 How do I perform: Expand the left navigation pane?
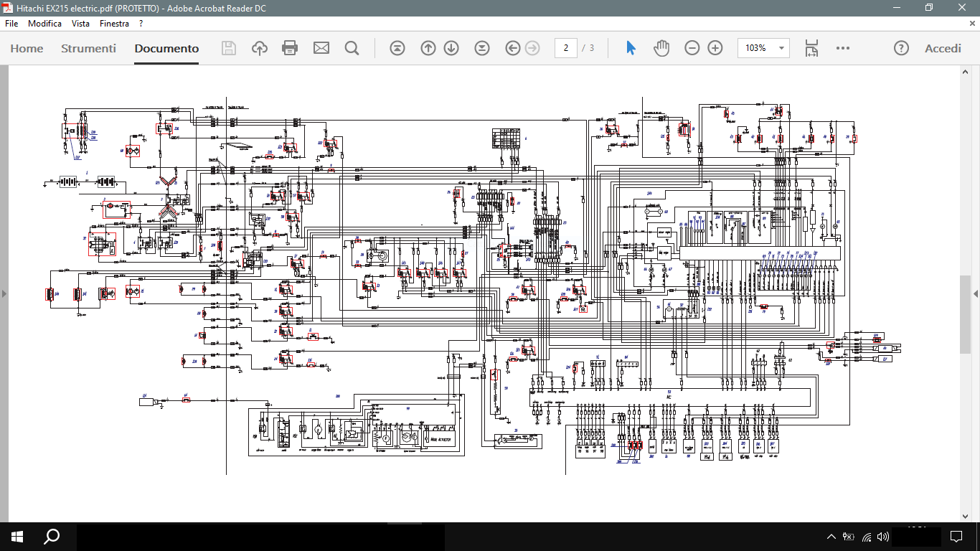(4, 293)
